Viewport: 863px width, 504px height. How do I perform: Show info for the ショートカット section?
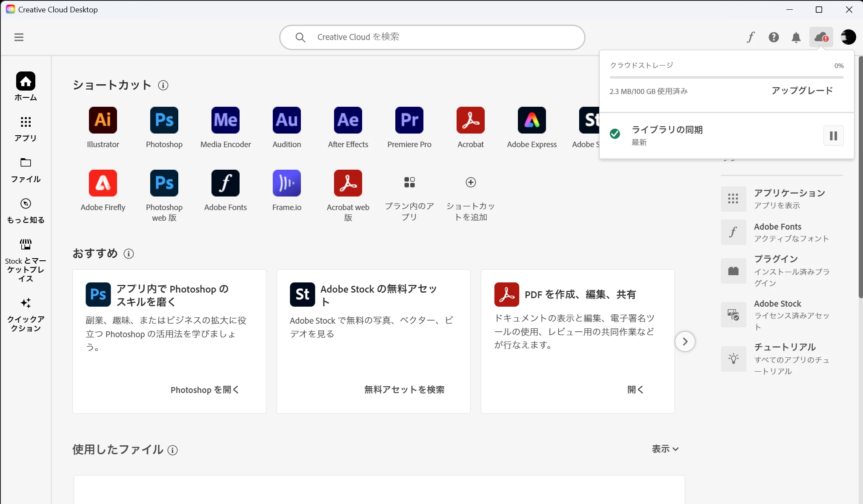[163, 85]
